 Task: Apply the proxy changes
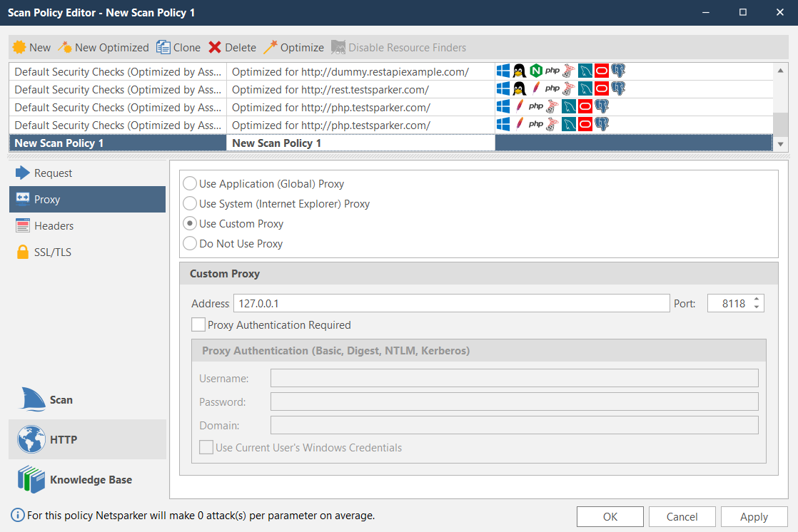click(754, 516)
